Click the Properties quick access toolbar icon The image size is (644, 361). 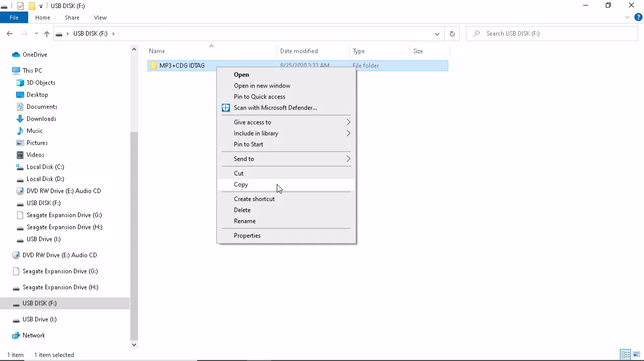point(21,6)
